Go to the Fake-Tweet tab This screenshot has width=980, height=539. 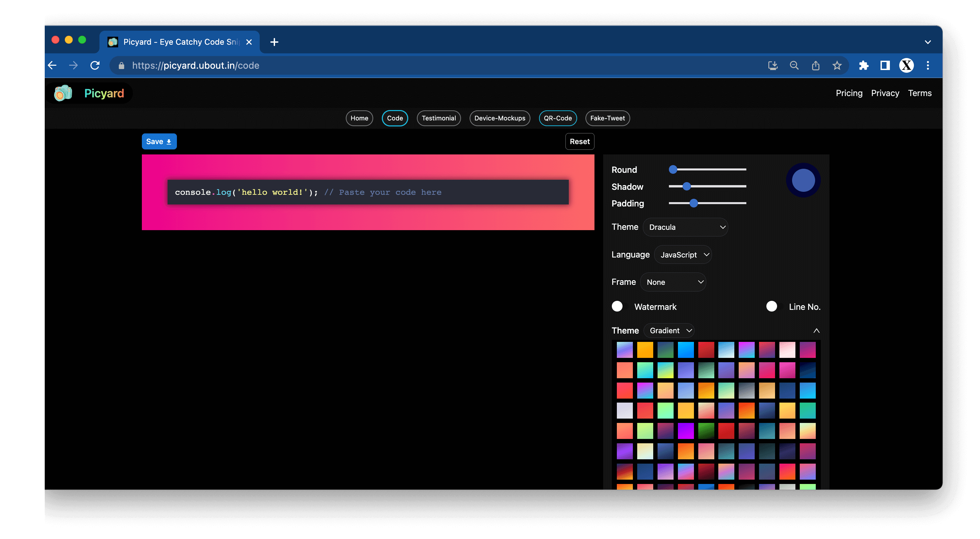[607, 118]
